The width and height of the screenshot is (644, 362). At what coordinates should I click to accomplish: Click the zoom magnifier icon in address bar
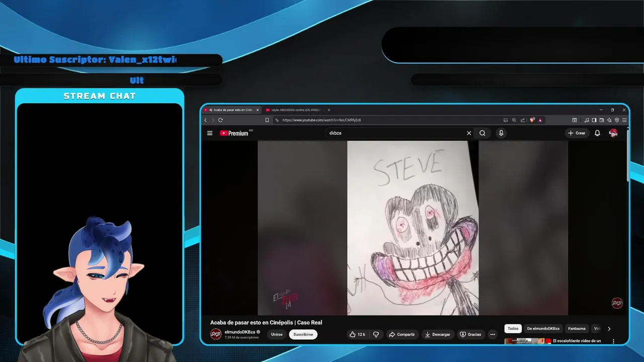[x=514, y=120]
